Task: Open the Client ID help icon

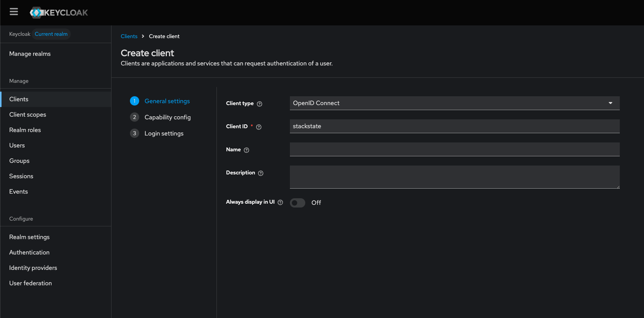Action: (259, 127)
